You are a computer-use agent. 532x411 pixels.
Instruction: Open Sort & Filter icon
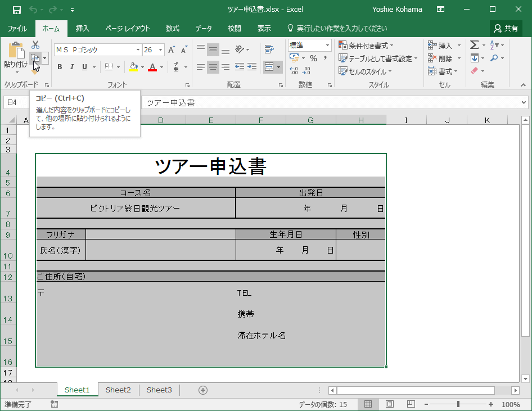(494, 45)
